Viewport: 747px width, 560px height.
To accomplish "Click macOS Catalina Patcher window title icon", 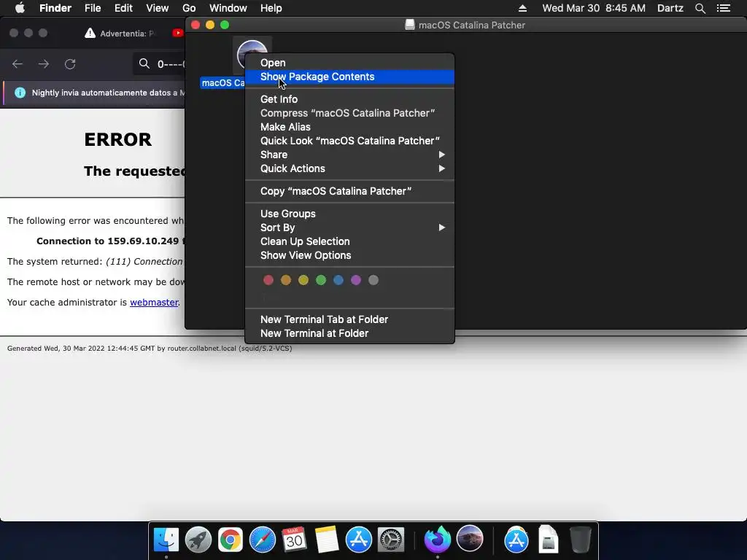I will point(409,25).
